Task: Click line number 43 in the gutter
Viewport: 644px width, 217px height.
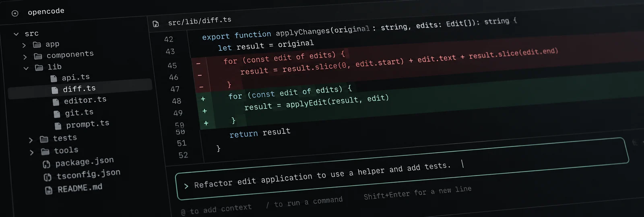Action: coord(170,52)
